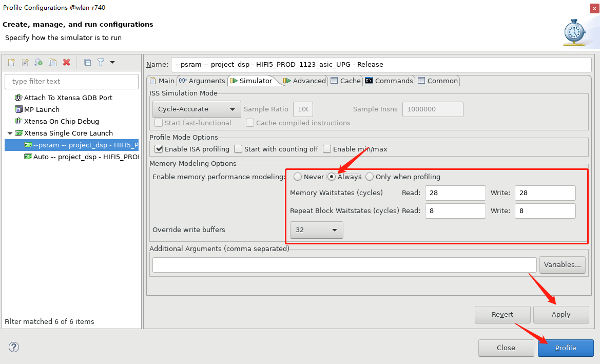Select the Never memory modeling option
Viewport: 600px width, 364px height.
click(298, 177)
